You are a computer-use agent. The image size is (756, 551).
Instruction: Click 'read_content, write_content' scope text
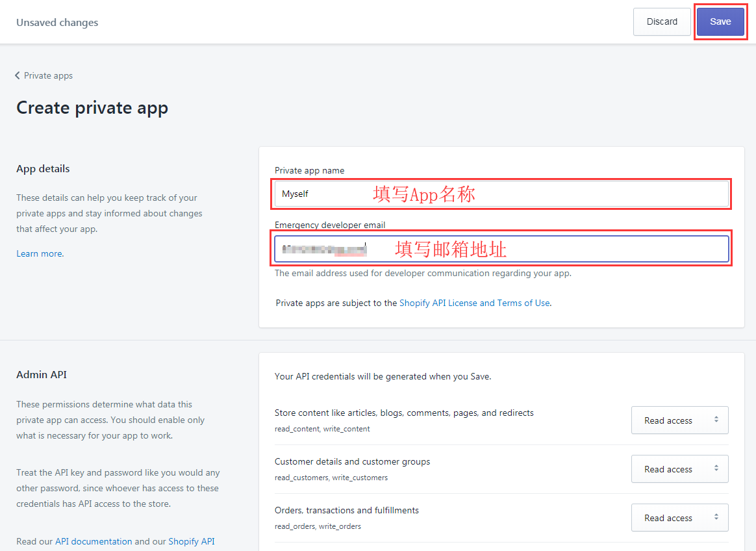pyautogui.click(x=322, y=429)
